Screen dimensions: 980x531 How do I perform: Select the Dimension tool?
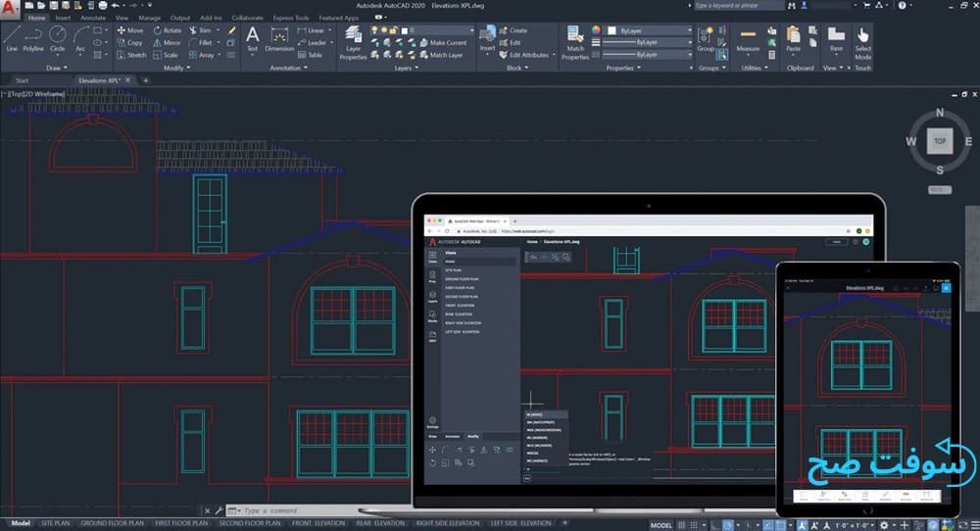click(x=279, y=39)
